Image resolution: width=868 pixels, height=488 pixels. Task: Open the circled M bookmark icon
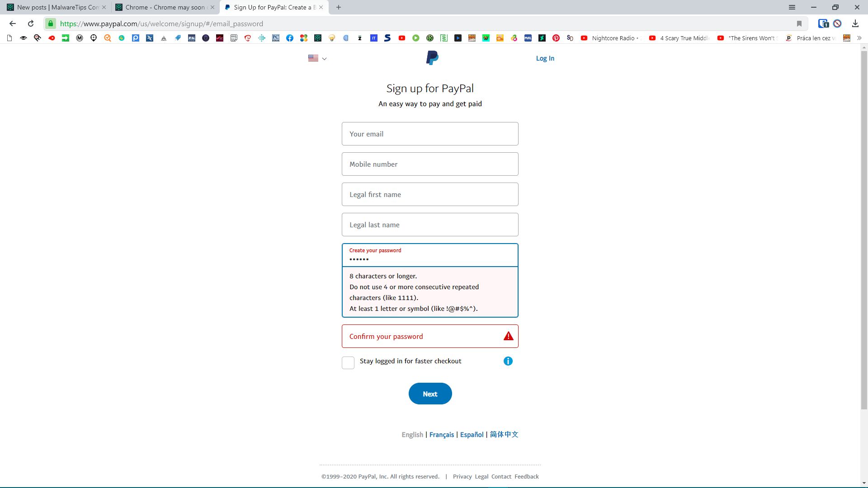80,38
